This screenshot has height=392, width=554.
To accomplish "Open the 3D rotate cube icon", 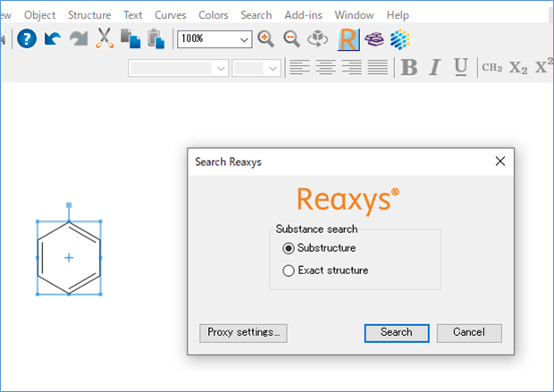I will [317, 38].
